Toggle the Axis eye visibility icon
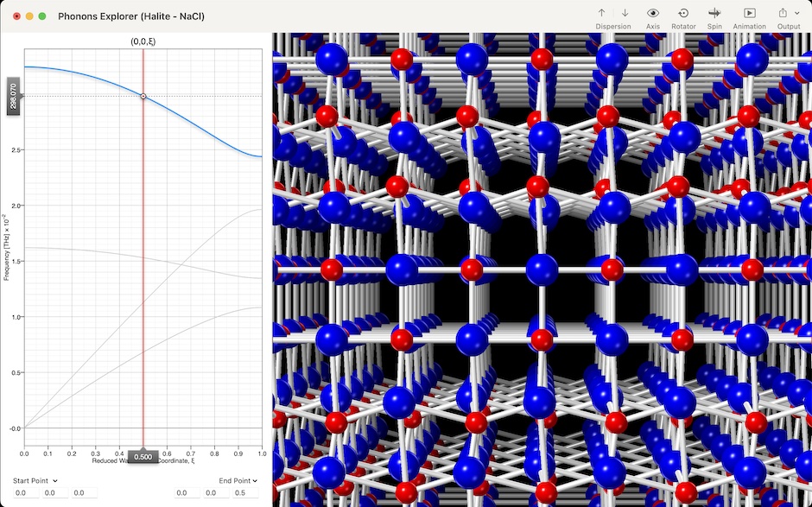 pos(653,13)
